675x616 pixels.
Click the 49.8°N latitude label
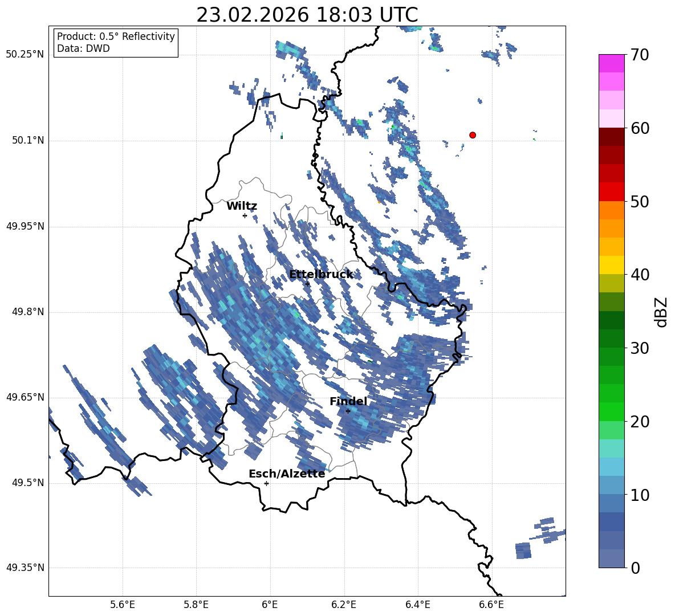(x=28, y=312)
